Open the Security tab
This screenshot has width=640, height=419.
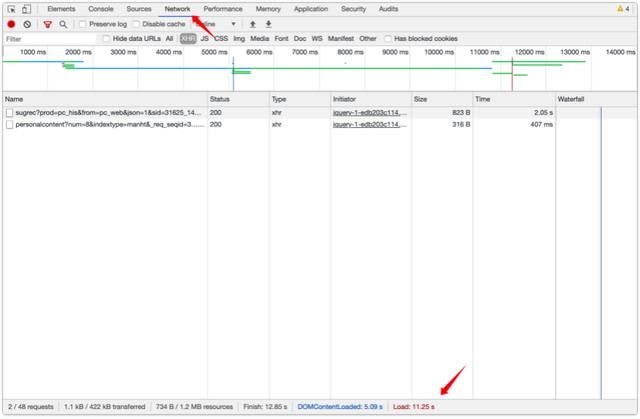click(353, 9)
